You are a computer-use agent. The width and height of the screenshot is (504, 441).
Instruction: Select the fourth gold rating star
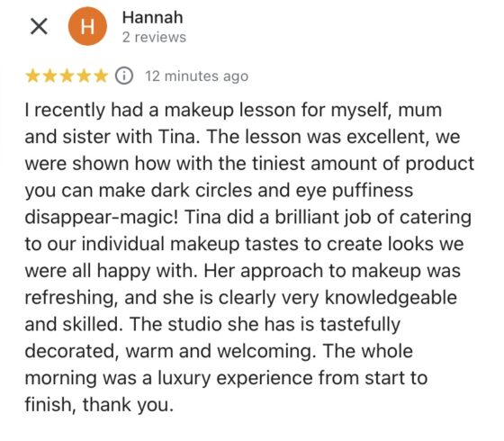pos(85,76)
